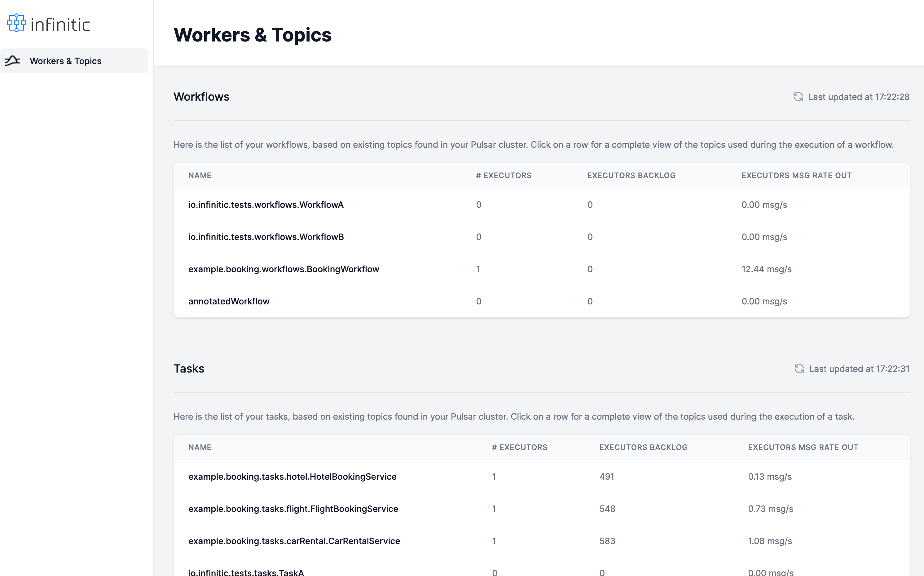Screen dimensions: 924x576
Task: Click the Pulsar icon in the sidebar
Action: (13, 61)
